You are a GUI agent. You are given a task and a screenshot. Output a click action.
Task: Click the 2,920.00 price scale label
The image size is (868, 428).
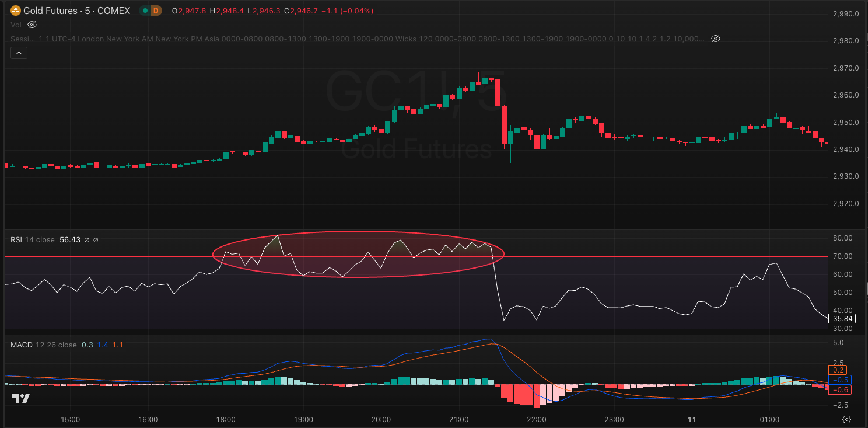[x=846, y=204]
